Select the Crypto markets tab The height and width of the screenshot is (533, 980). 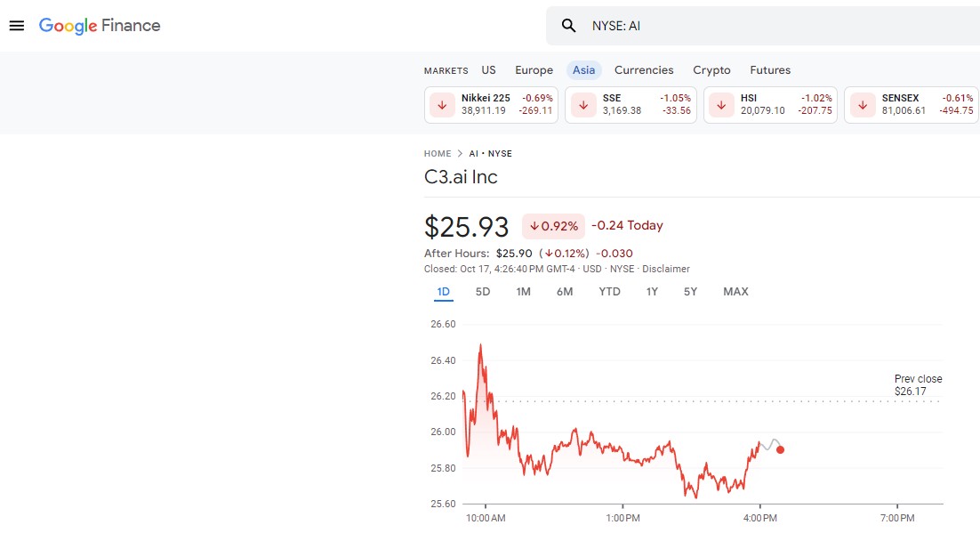(x=711, y=70)
